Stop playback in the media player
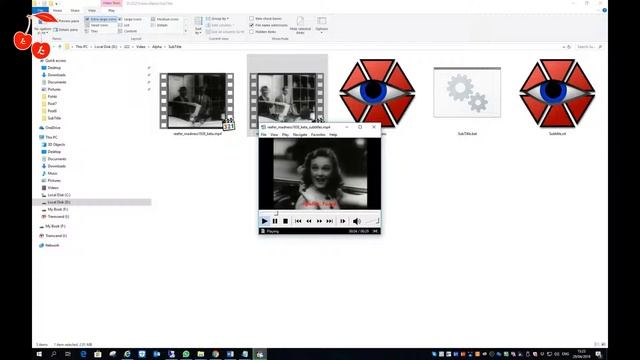 click(285, 221)
